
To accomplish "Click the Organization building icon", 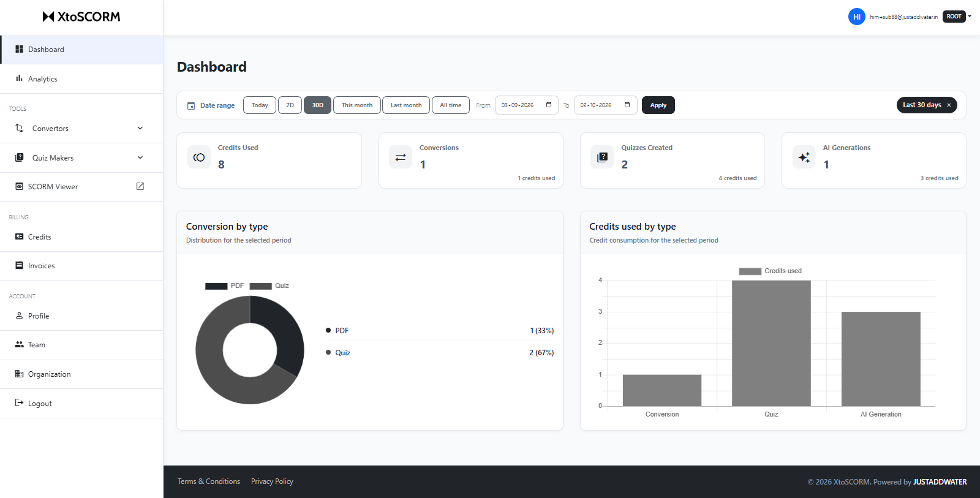I will (19, 374).
